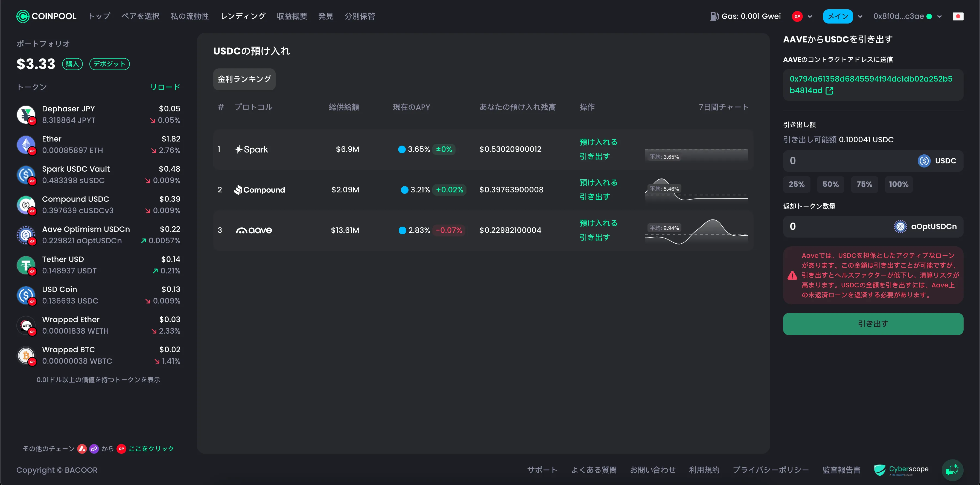Click the green 引き出す submit button
This screenshot has width=980, height=485.
click(873, 324)
